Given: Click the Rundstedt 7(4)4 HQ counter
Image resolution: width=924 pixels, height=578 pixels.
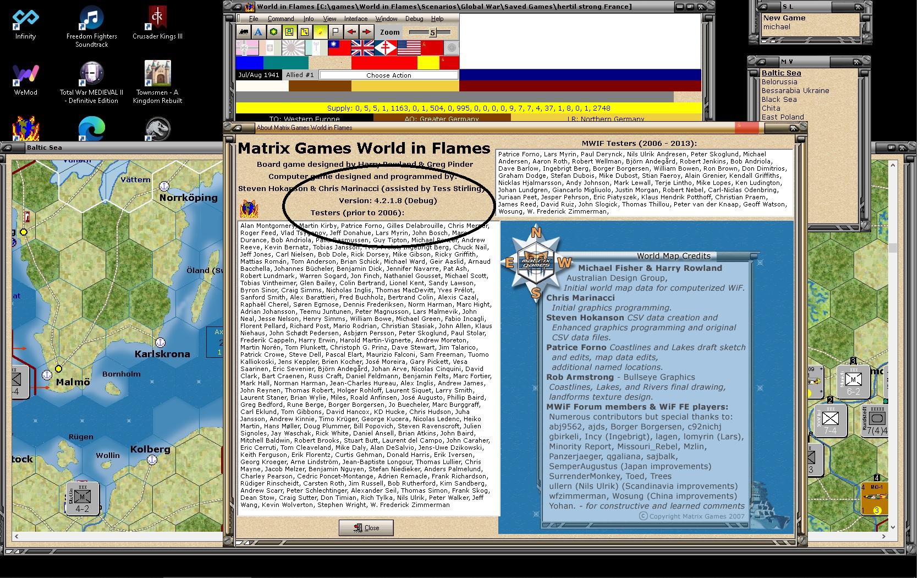Looking at the screenshot, I should (875, 422).
